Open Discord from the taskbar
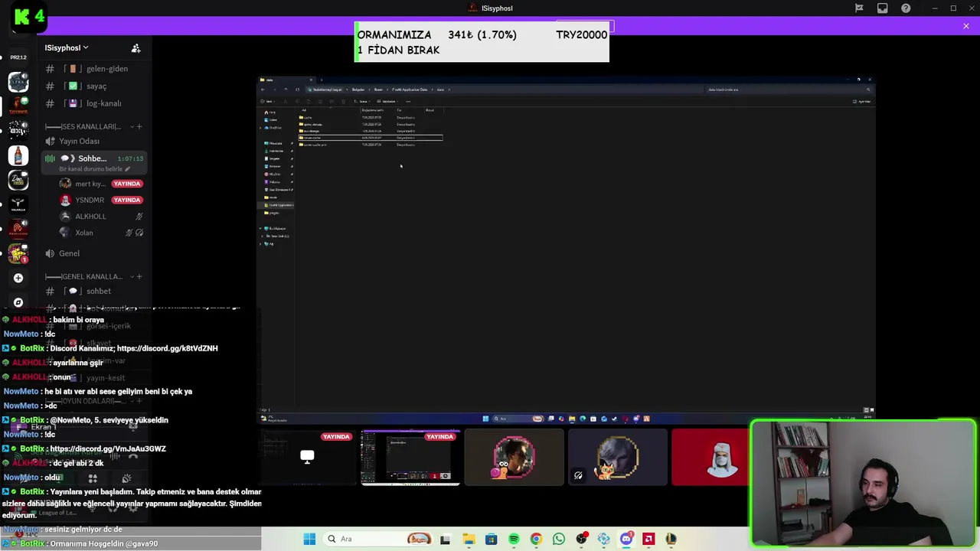The height and width of the screenshot is (551, 980). (626, 539)
